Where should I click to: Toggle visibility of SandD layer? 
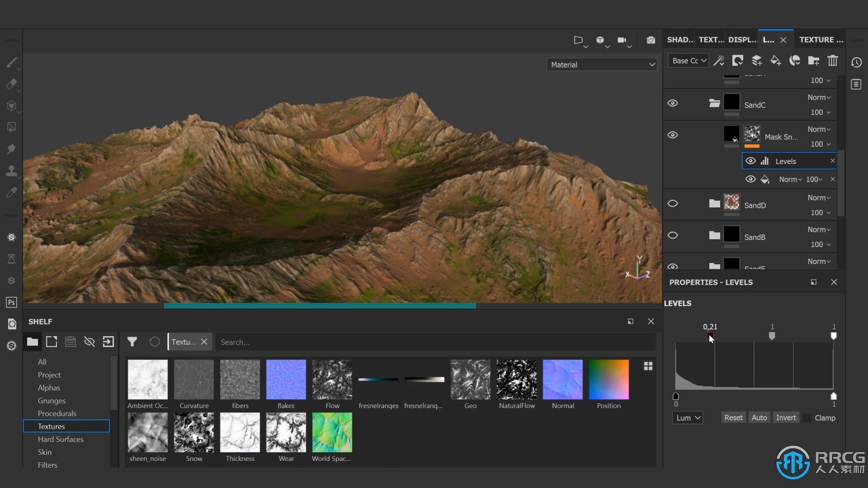[672, 203]
